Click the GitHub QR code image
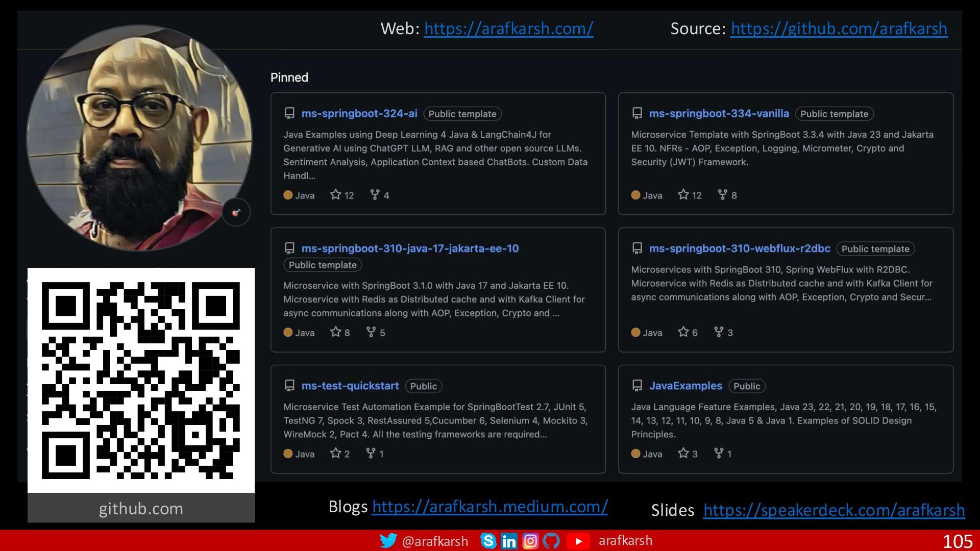 pos(141,380)
